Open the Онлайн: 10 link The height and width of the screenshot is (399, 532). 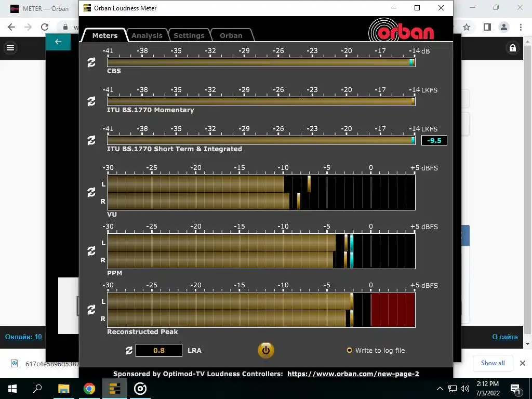23,337
